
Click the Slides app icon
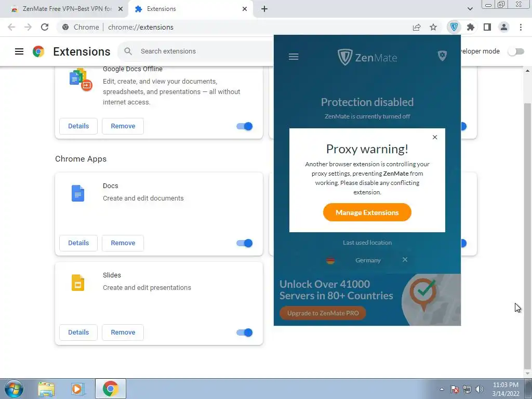[78, 283]
